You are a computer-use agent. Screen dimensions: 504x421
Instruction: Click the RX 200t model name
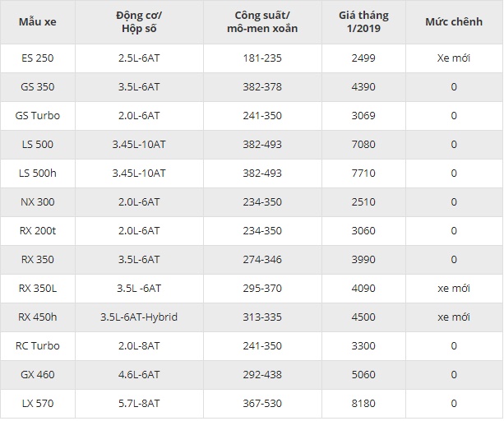pyautogui.click(x=37, y=231)
